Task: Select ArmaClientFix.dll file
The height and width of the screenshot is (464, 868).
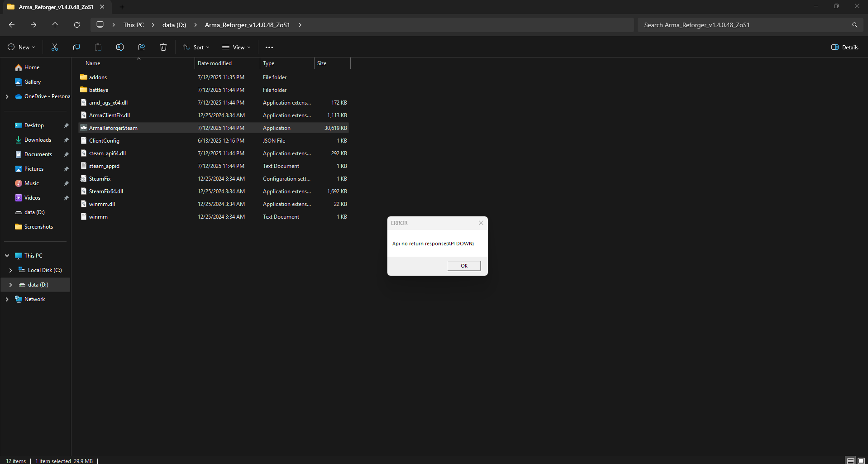Action: pyautogui.click(x=214, y=115)
